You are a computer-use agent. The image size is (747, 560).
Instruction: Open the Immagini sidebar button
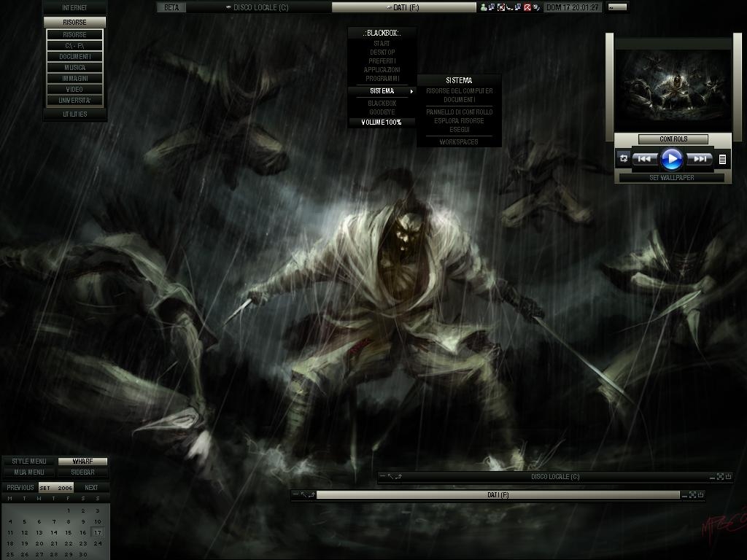[75, 79]
